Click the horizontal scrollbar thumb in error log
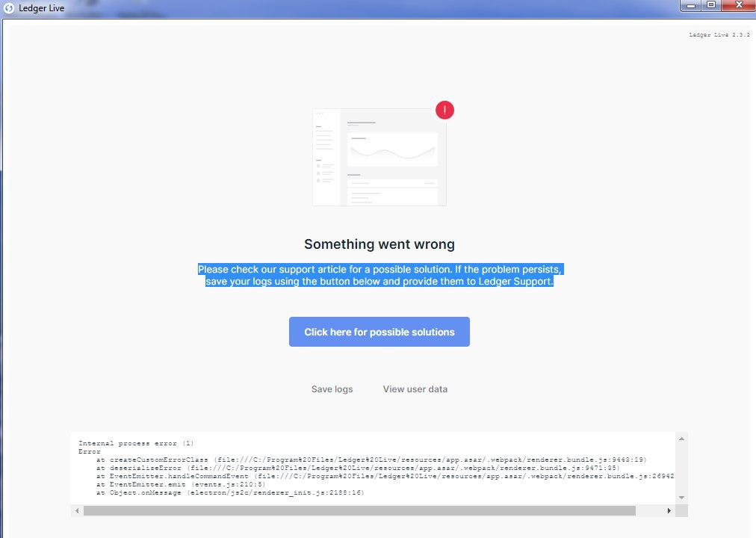The image size is (756, 538). click(359, 510)
